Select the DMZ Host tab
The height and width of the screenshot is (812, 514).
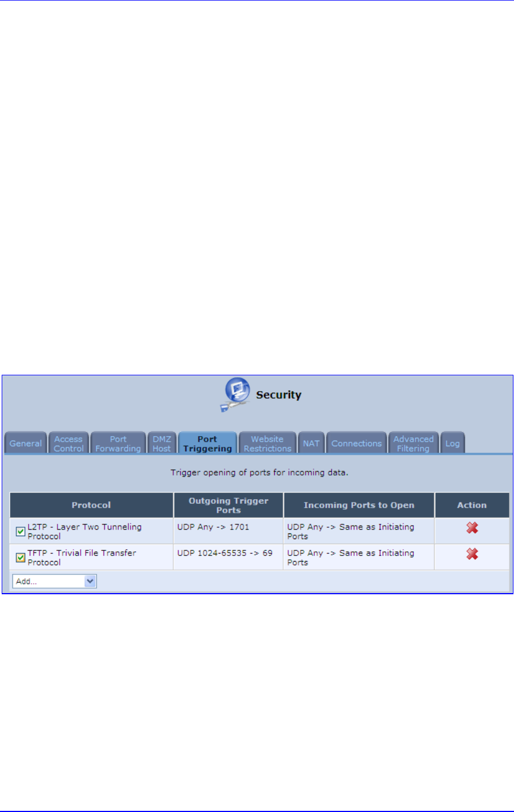162,443
